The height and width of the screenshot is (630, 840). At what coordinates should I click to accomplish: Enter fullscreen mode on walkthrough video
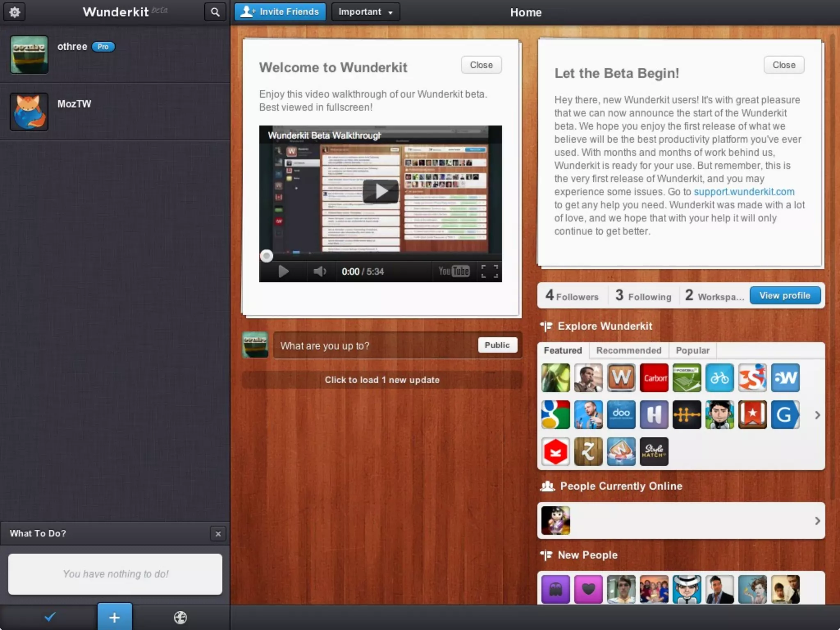point(489,271)
